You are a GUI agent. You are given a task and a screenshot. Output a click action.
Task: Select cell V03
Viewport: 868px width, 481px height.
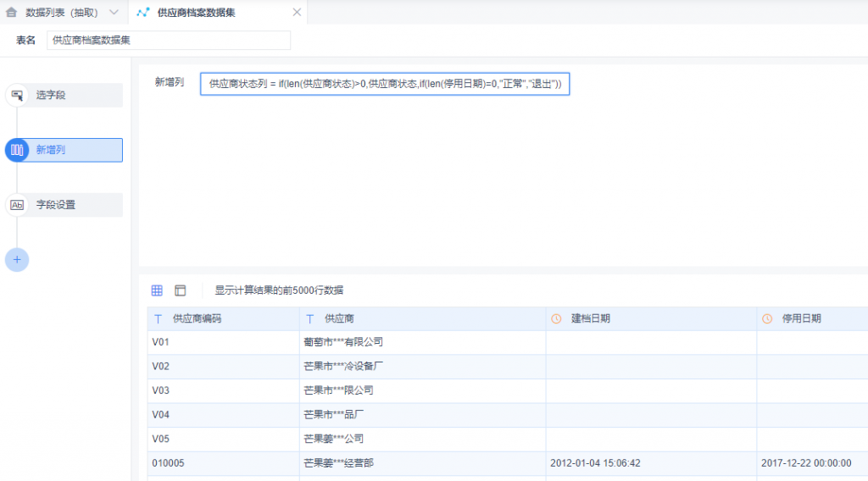coord(223,391)
